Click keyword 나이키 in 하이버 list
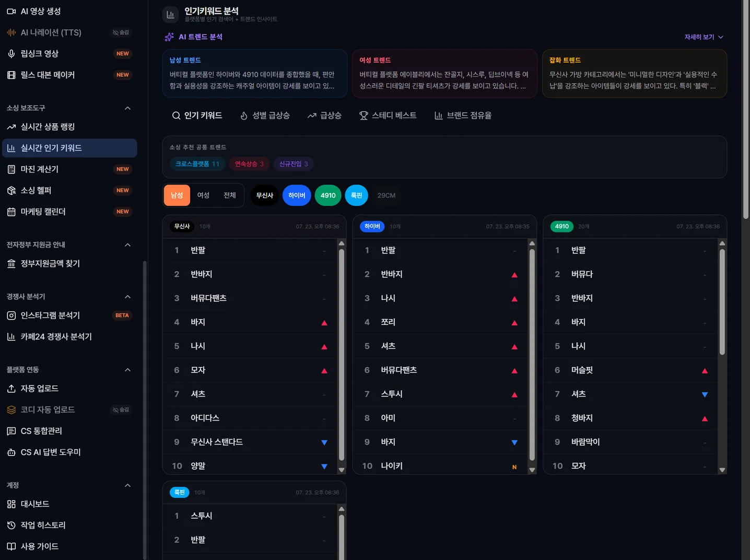This screenshot has width=750, height=560. 392,466
